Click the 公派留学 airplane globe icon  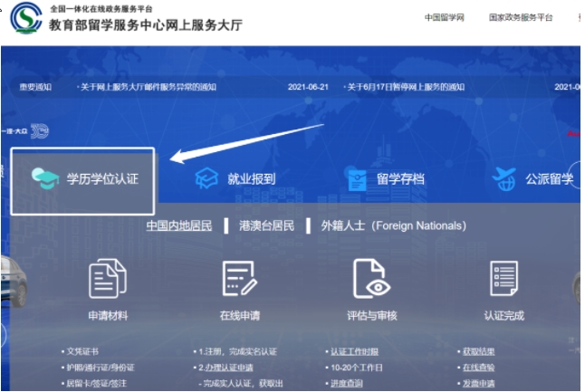(504, 179)
